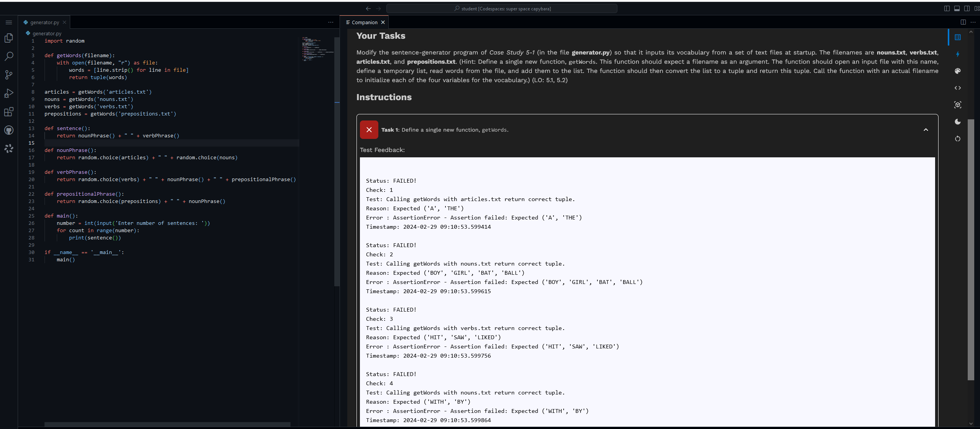Open the color palette theme icon
Image resolution: width=980 pixels, height=429 pixels.
(x=958, y=71)
